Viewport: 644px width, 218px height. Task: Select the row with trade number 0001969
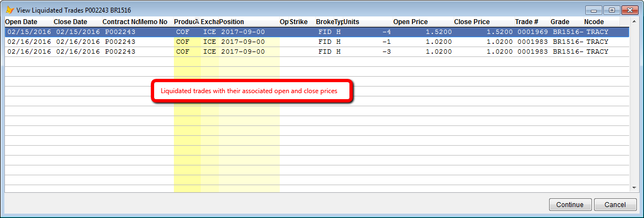[x=317, y=32]
